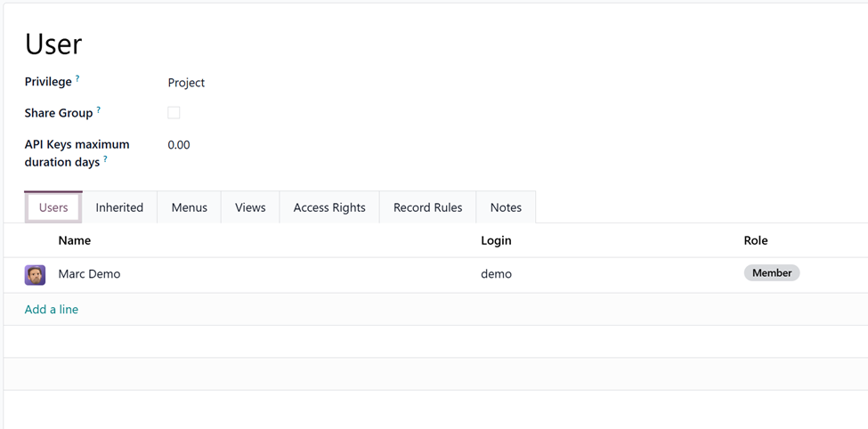
Task: Go to the Views tab
Action: point(250,207)
